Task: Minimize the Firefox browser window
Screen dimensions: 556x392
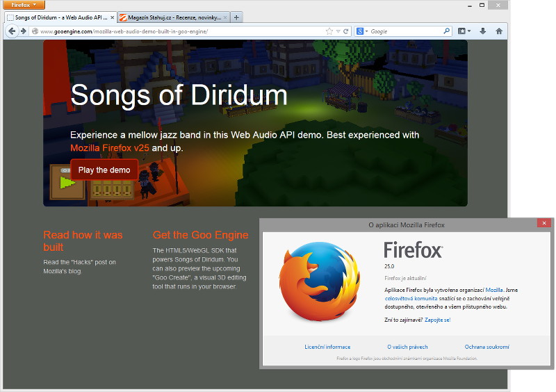Action: click(x=470, y=6)
